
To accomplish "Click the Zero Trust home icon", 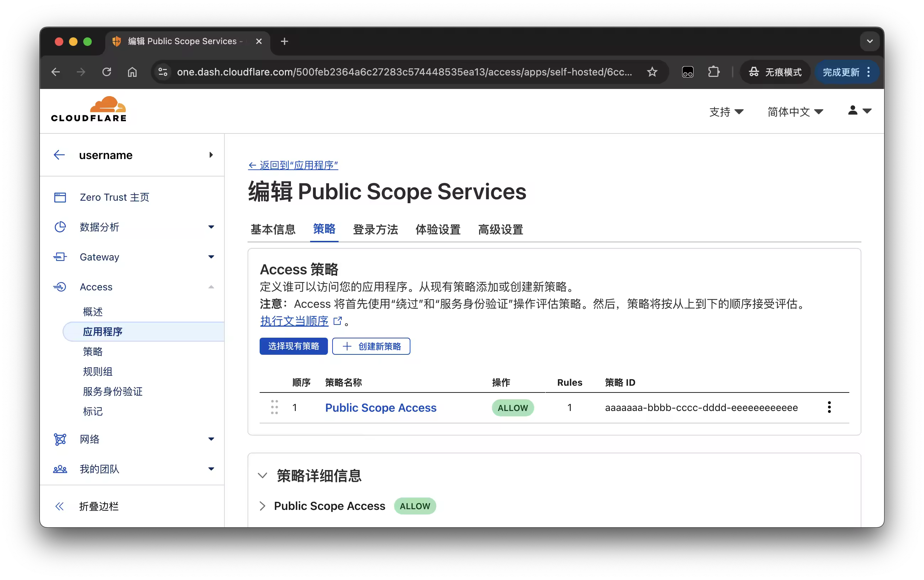I will (x=60, y=197).
